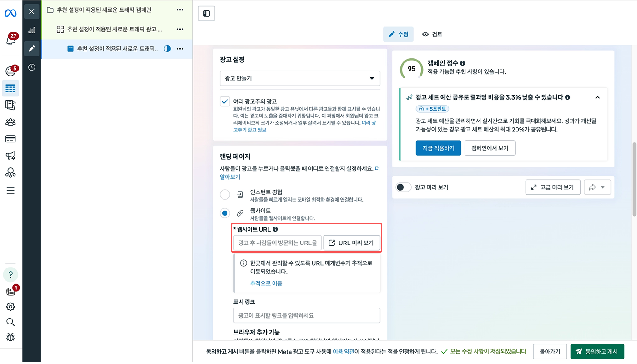This screenshot has height=364, width=637.
Task: Click the 지금 적용하기 button
Action: click(x=438, y=148)
